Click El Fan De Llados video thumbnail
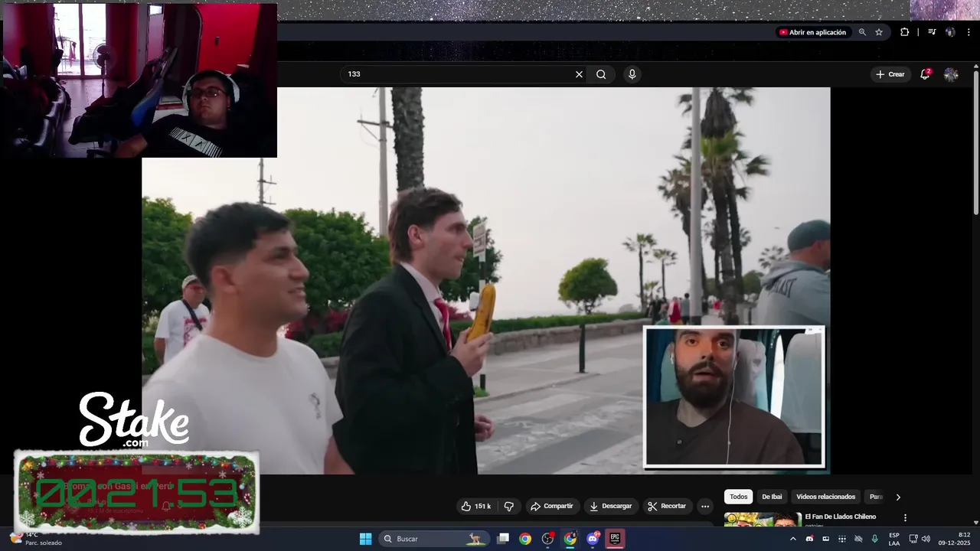 (x=763, y=520)
